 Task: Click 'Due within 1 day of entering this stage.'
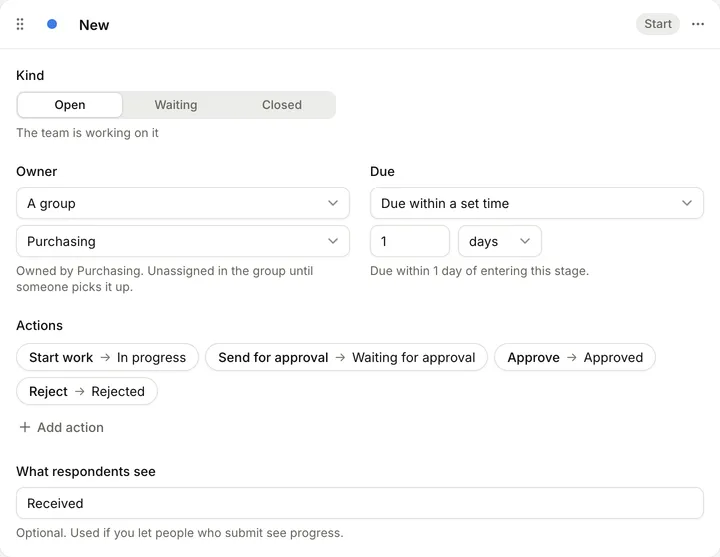(479, 271)
